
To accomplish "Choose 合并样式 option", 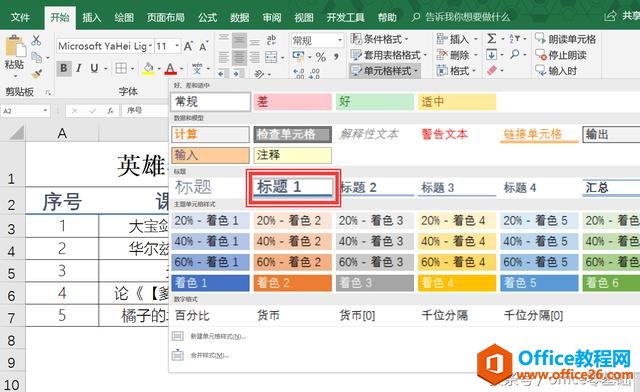I will click(200, 355).
